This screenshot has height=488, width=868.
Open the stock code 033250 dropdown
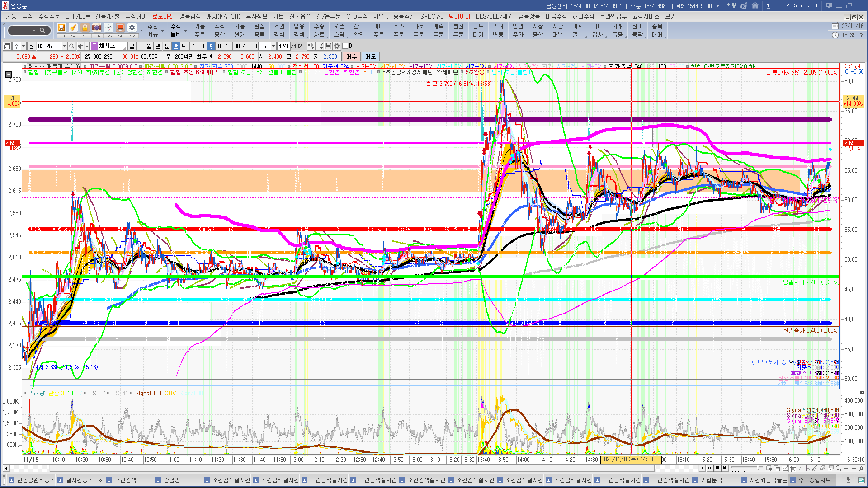(64, 46)
